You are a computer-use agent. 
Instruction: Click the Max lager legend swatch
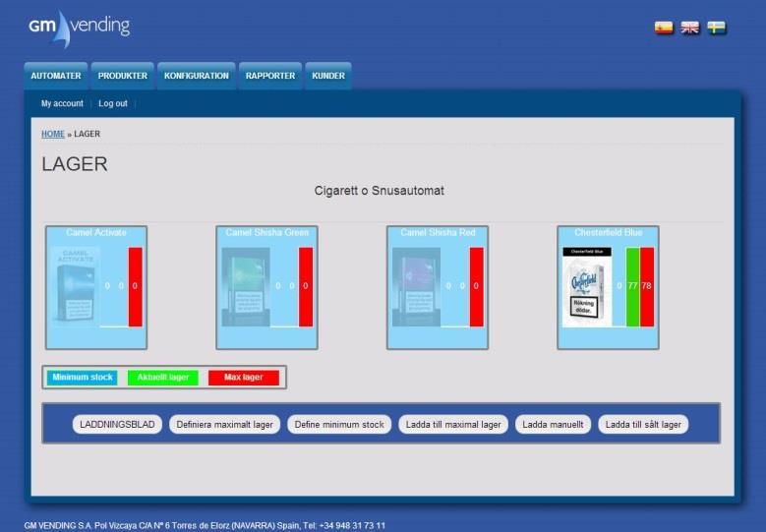tap(244, 378)
